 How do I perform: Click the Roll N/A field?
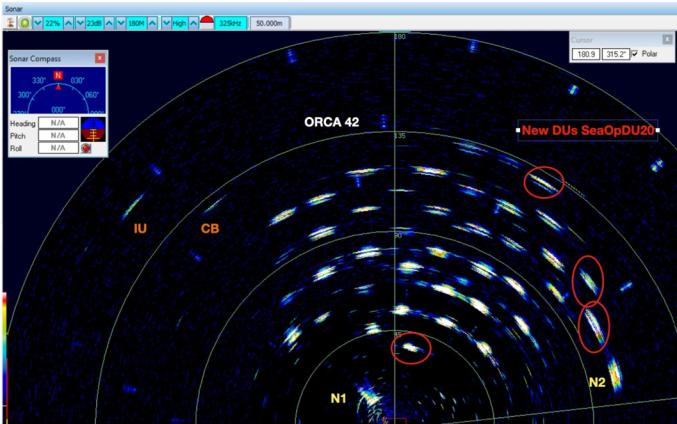coord(58,148)
